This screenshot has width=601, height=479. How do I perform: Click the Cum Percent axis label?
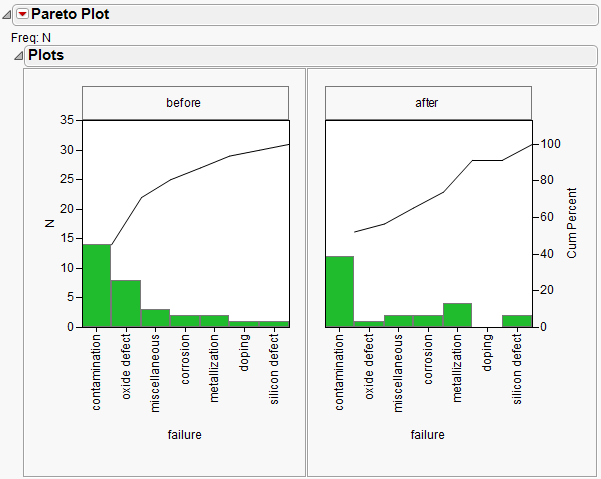[572, 223]
